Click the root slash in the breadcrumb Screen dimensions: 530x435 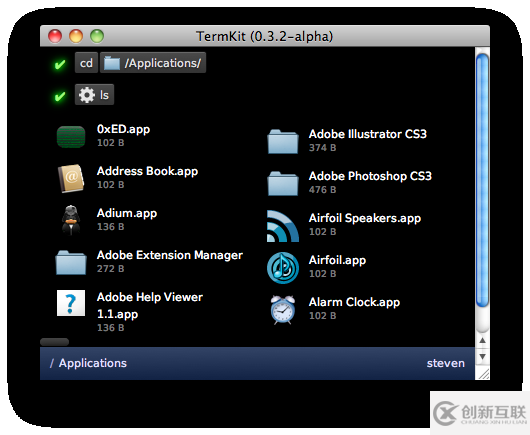[x=52, y=363]
